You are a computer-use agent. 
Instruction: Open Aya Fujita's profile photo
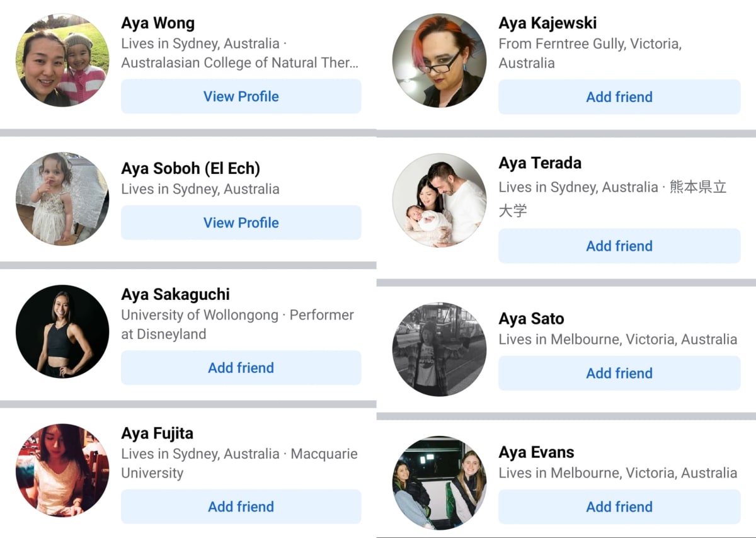(x=62, y=470)
